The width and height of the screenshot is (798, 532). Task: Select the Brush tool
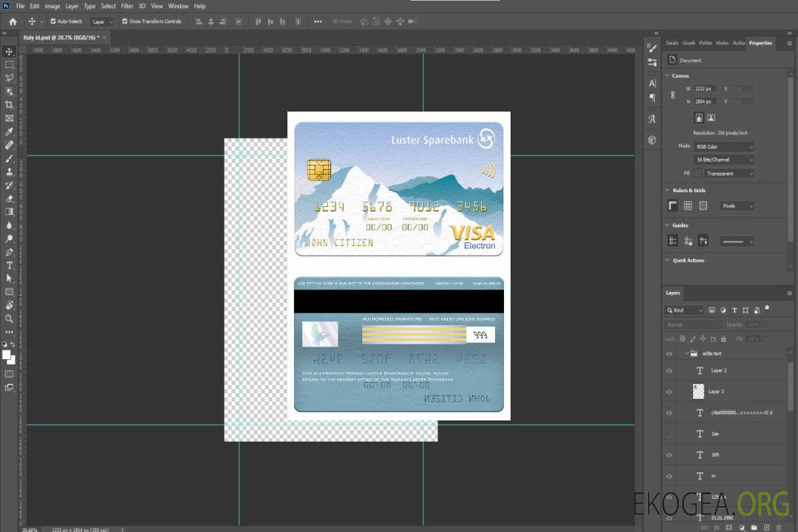[x=9, y=158]
